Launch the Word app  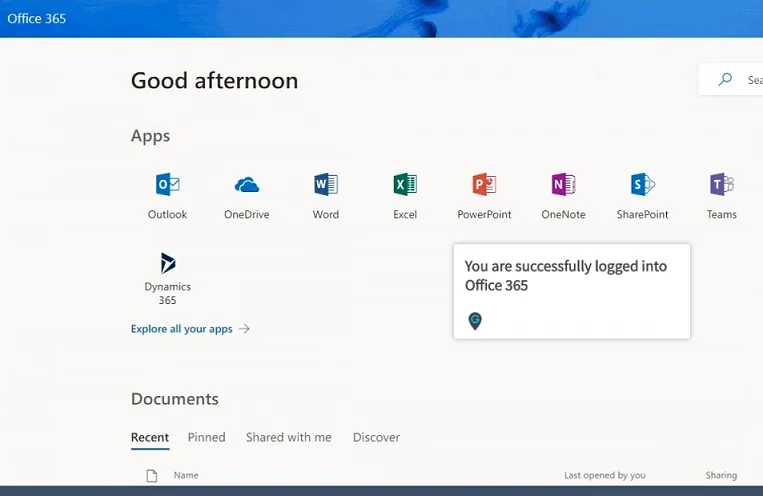point(326,196)
